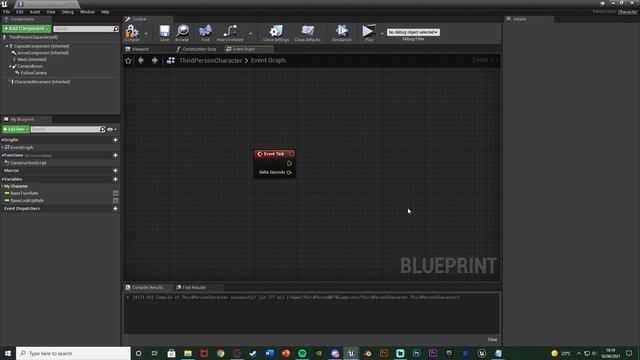Click the search magnifier in My Blueprint
The height and width of the screenshot is (360, 640).
point(102,129)
